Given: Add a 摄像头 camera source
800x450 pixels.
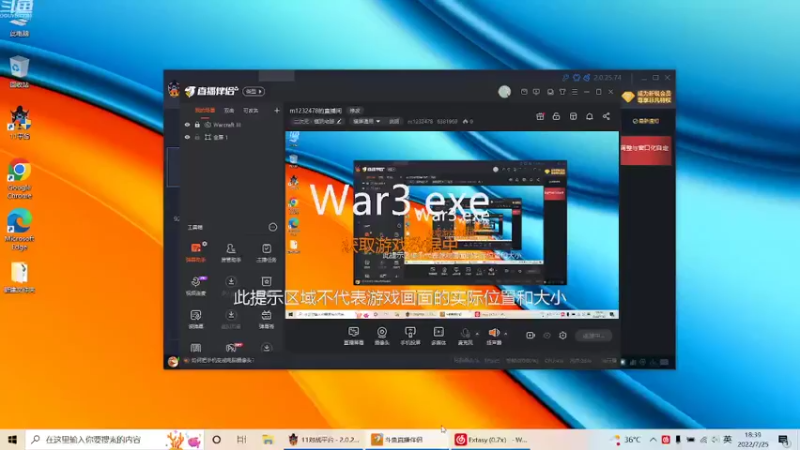Looking at the screenshot, I should point(382,336).
